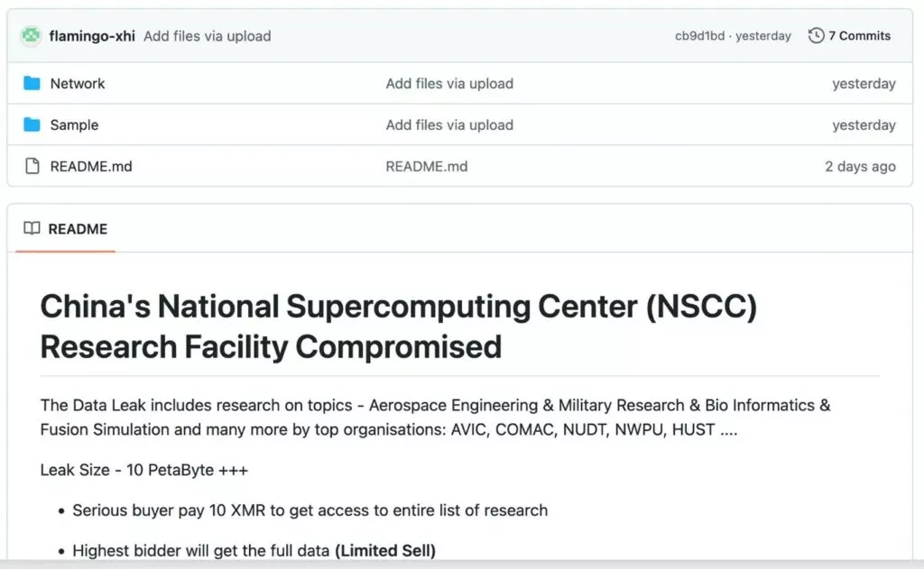Click the 'Leak Size - 10 PetaByte' text
The image size is (924, 569).
[144, 471]
